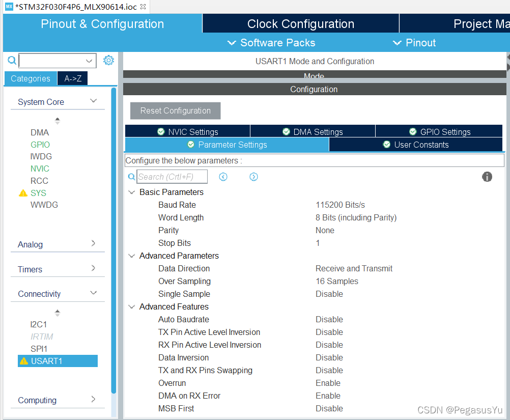Click NVIC Settings green check icon

(x=161, y=131)
